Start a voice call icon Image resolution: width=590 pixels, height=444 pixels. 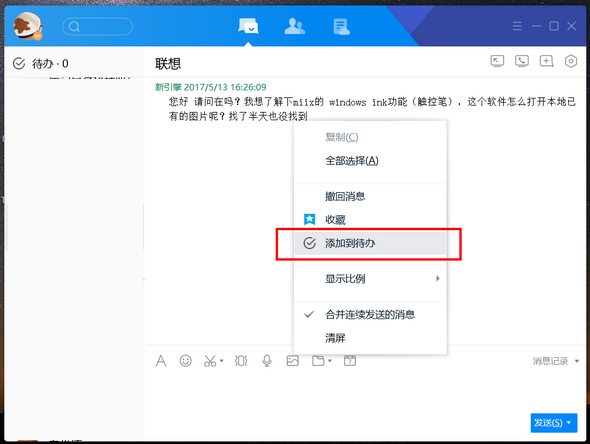point(522,61)
